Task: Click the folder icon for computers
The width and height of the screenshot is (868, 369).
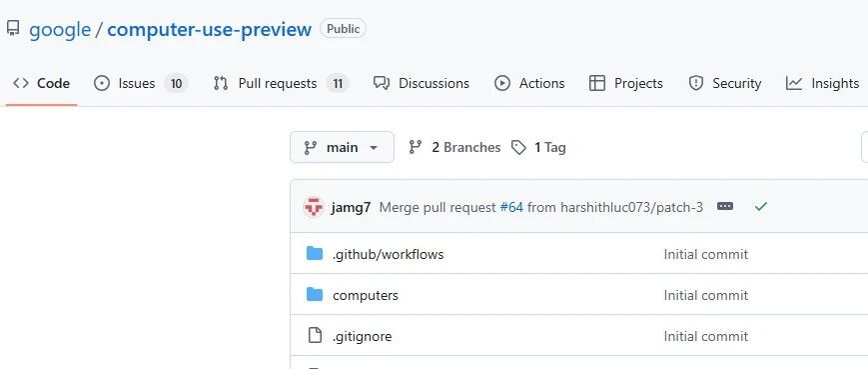Action: click(x=315, y=295)
